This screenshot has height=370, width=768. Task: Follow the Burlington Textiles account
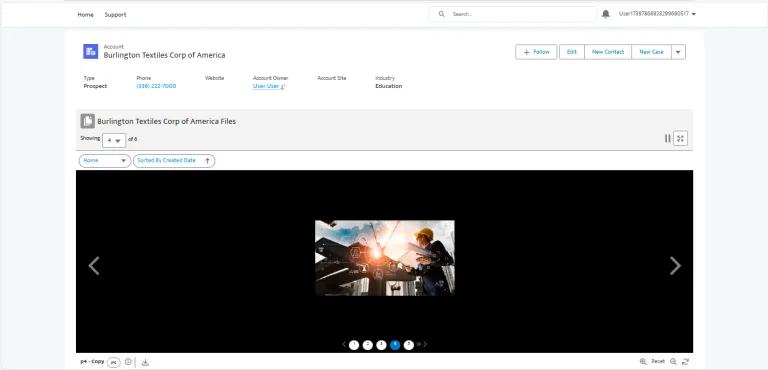tap(536, 52)
